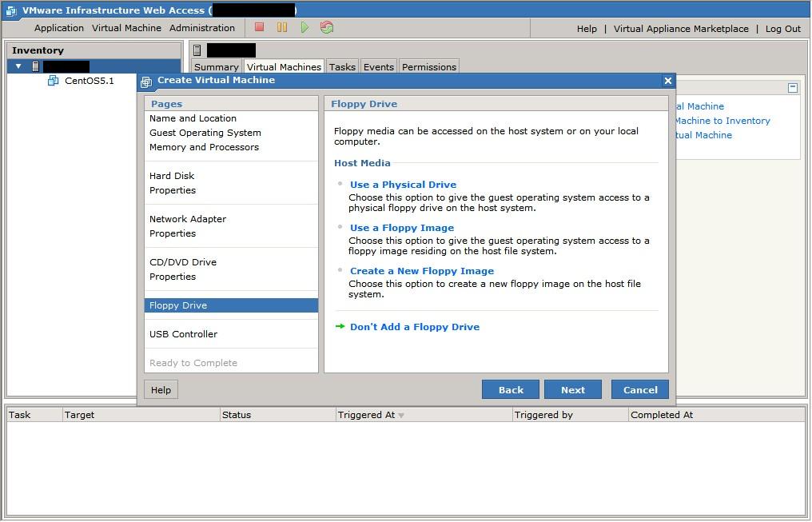The height and width of the screenshot is (522, 812).
Task: Open the Application menu
Action: pos(59,28)
